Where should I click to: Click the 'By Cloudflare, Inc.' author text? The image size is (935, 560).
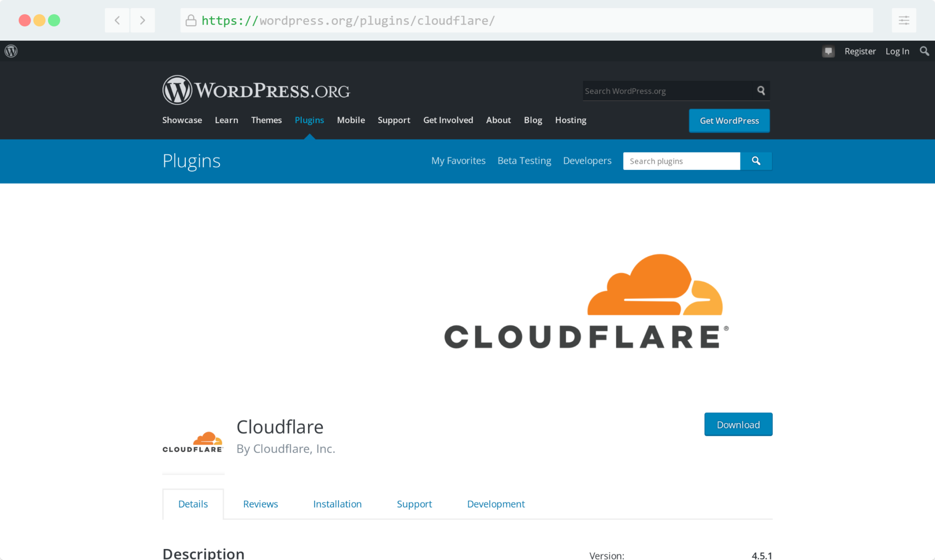tap(286, 449)
